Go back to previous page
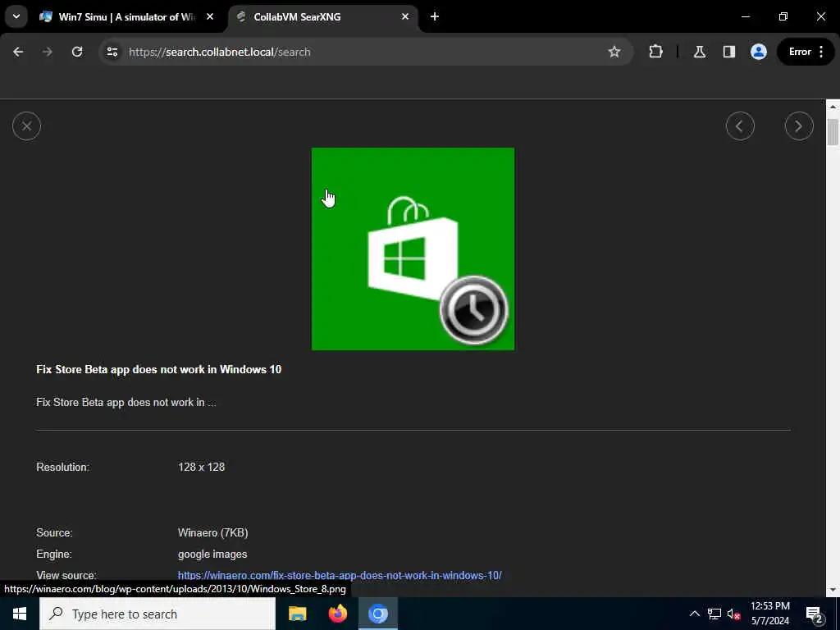Screen dimensions: 840x630 [x=18, y=52]
